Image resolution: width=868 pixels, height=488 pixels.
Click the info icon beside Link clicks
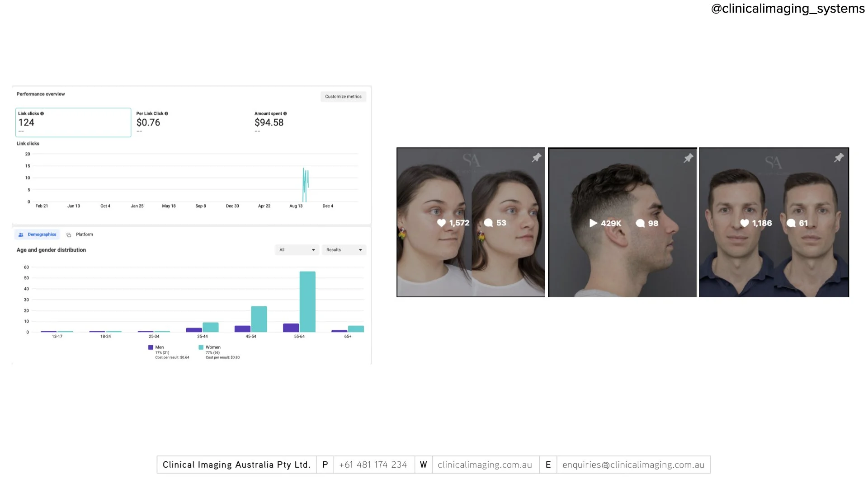(x=42, y=113)
